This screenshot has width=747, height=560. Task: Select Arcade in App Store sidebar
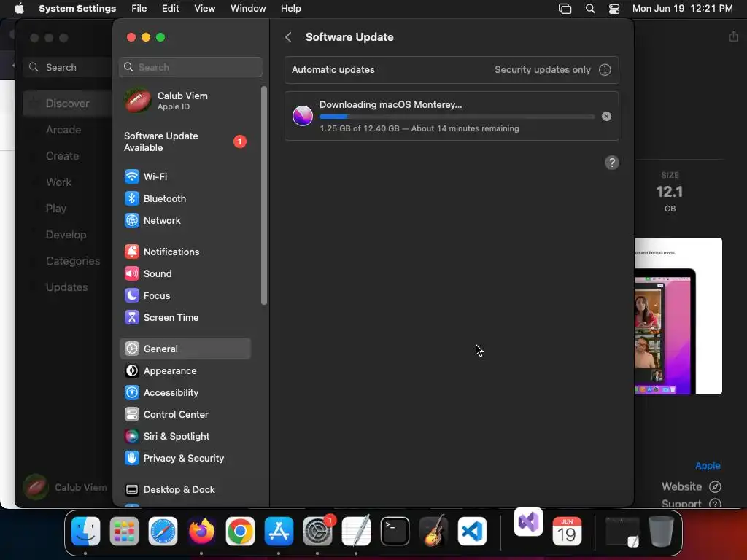coord(63,130)
